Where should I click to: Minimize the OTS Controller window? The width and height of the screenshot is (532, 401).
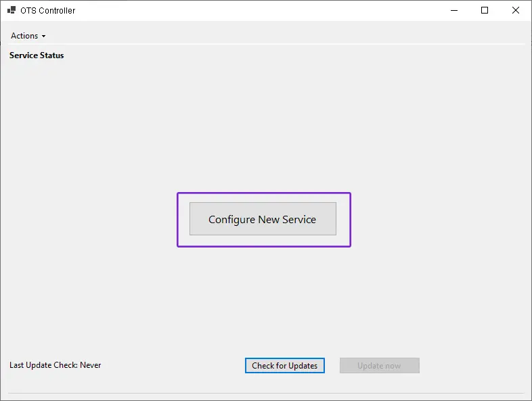[453, 10]
